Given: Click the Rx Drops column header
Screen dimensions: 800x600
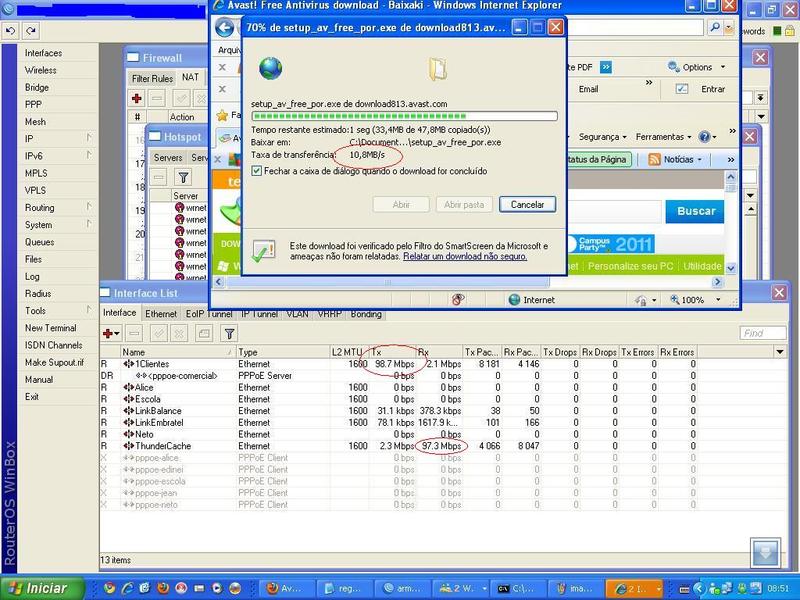Looking at the screenshot, I should point(599,352).
